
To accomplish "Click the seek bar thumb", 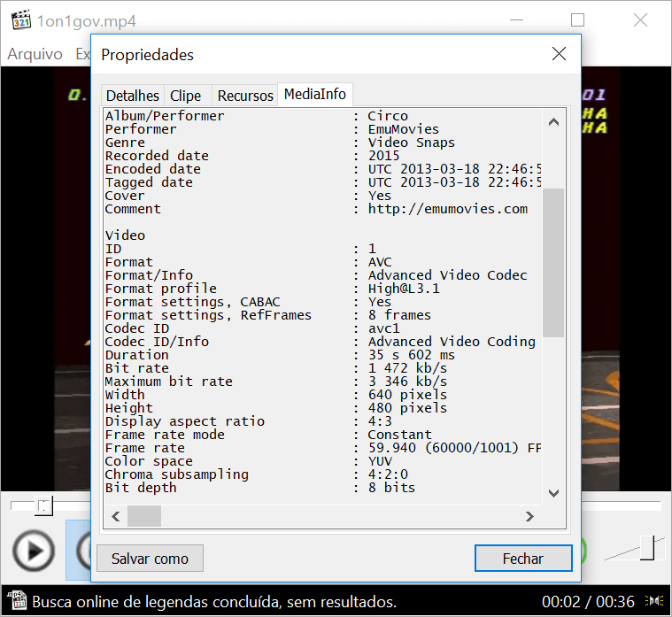I will (42, 505).
